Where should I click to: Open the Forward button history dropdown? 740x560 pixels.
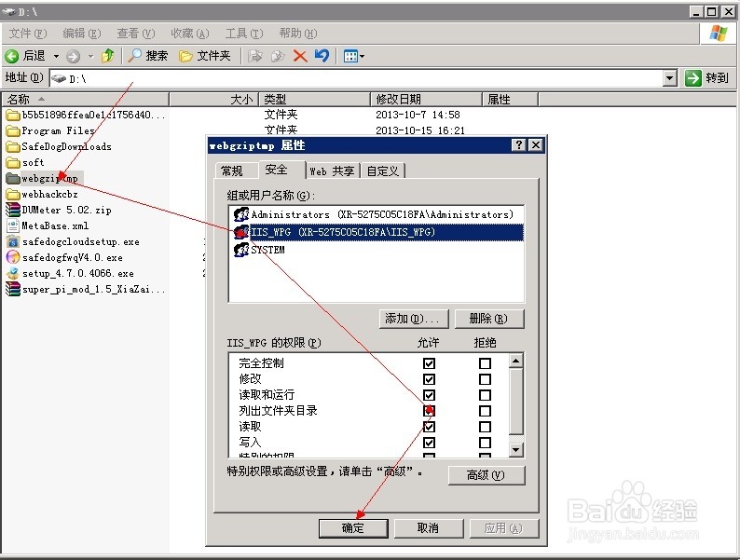click(90, 57)
